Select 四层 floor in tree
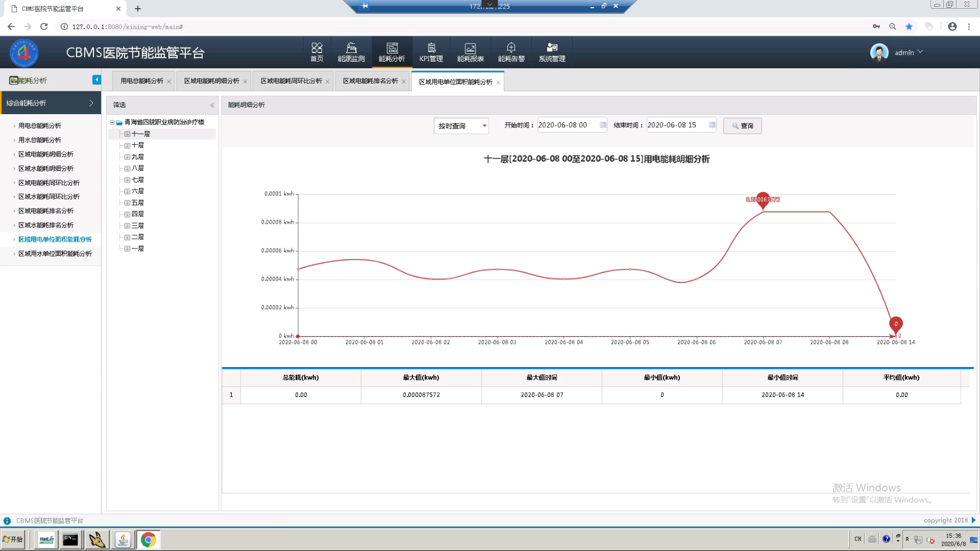This screenshot has height=551, width=980. 138,214
